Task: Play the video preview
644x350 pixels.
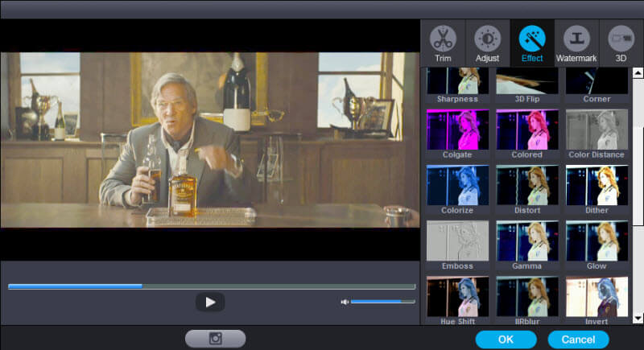Action: (x=210, y=302)
